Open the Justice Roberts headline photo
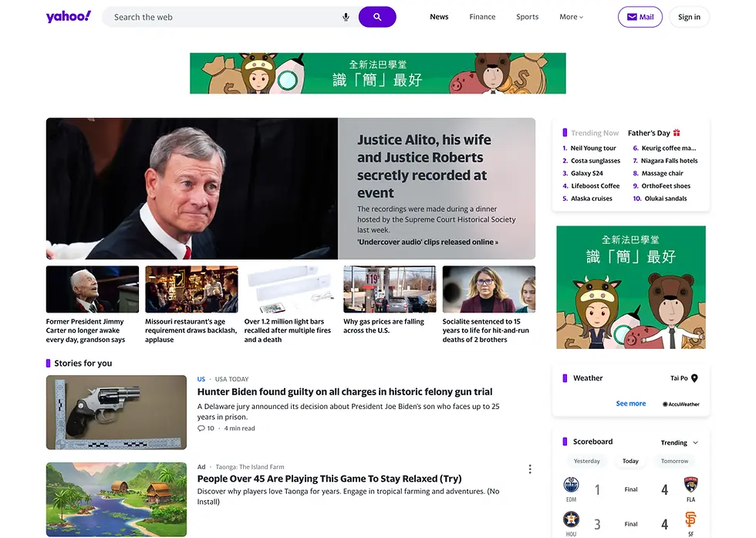Image resolution: width=756 pixels, height=538 pixels. point(192,188)
